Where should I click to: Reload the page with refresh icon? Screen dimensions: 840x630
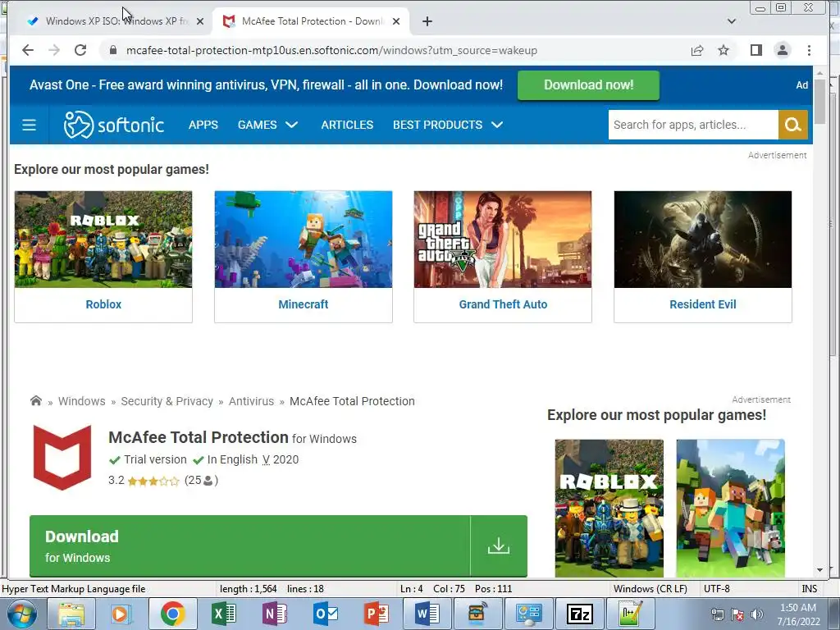80,50
